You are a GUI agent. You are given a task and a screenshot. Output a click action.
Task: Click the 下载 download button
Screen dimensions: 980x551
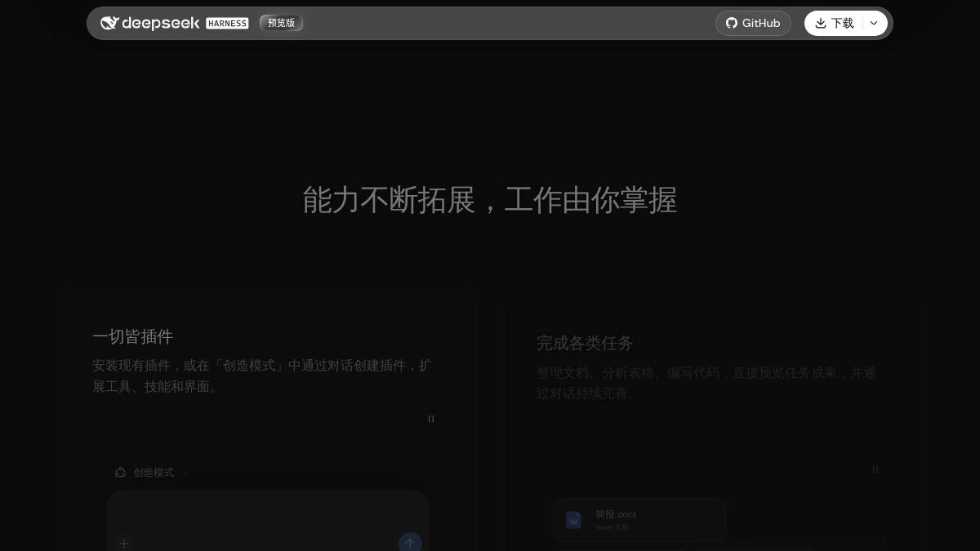(834, 23)
